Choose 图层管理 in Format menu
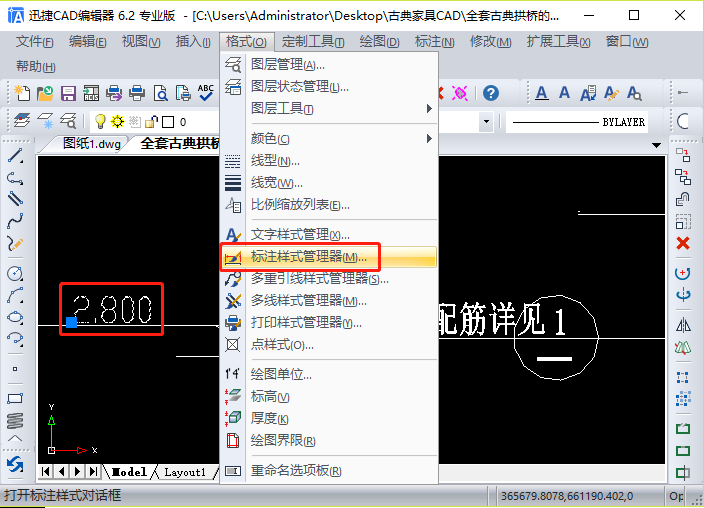The width and height of the screenshot is (704, 508). (x=328, y=64)
